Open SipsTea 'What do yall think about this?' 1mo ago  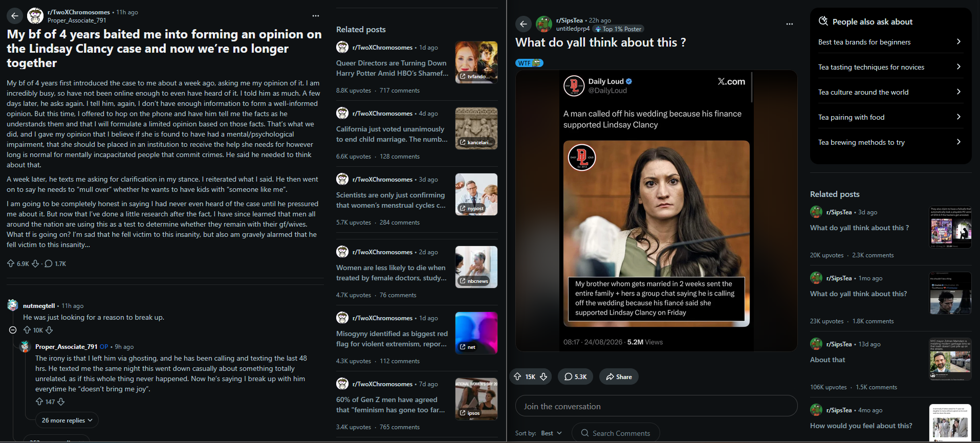(x=858, y=294)
